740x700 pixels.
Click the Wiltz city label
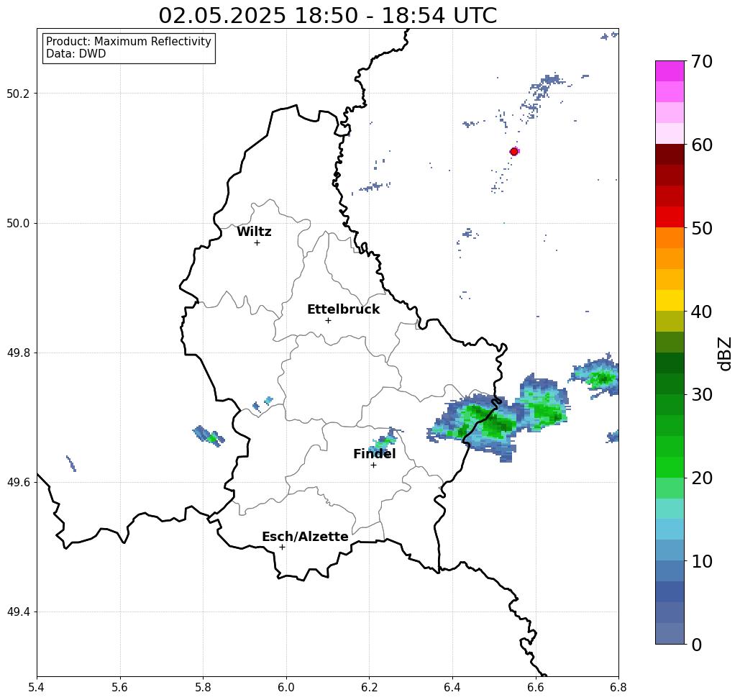point(254,232)
